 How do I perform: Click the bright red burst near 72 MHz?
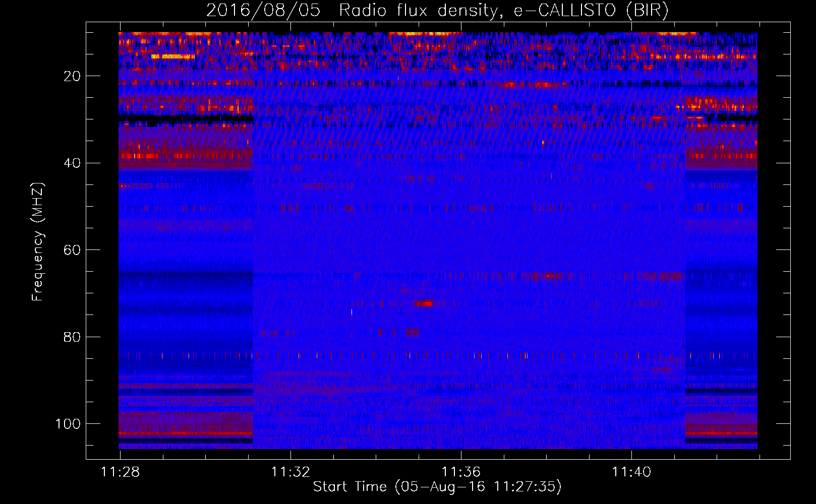(423, 303)
